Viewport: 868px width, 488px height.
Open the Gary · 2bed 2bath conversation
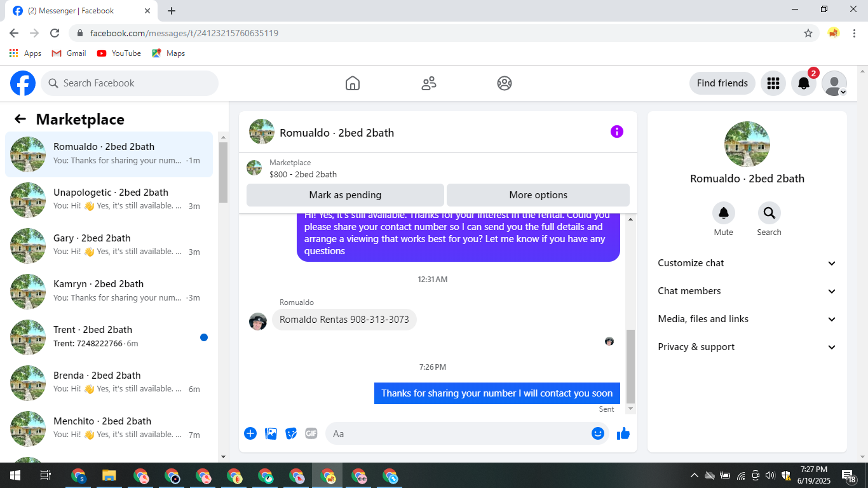tap(109, 246)
